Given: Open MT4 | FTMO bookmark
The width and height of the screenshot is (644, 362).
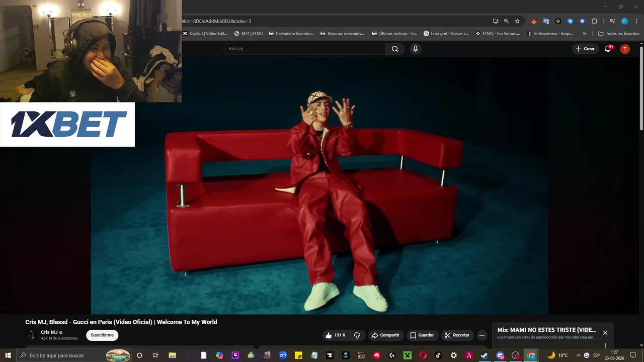Looking at the screenshot, I should coord(249,34).
